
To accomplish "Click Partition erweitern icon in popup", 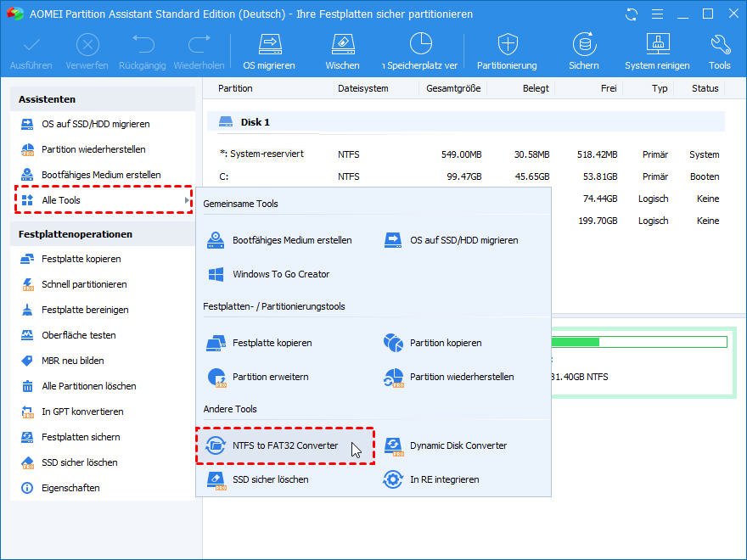I will 216,377.
